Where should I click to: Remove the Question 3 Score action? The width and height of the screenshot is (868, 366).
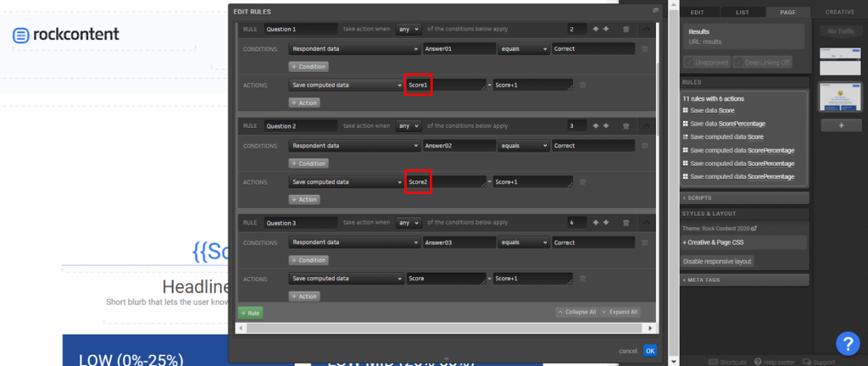click(581, 279)
